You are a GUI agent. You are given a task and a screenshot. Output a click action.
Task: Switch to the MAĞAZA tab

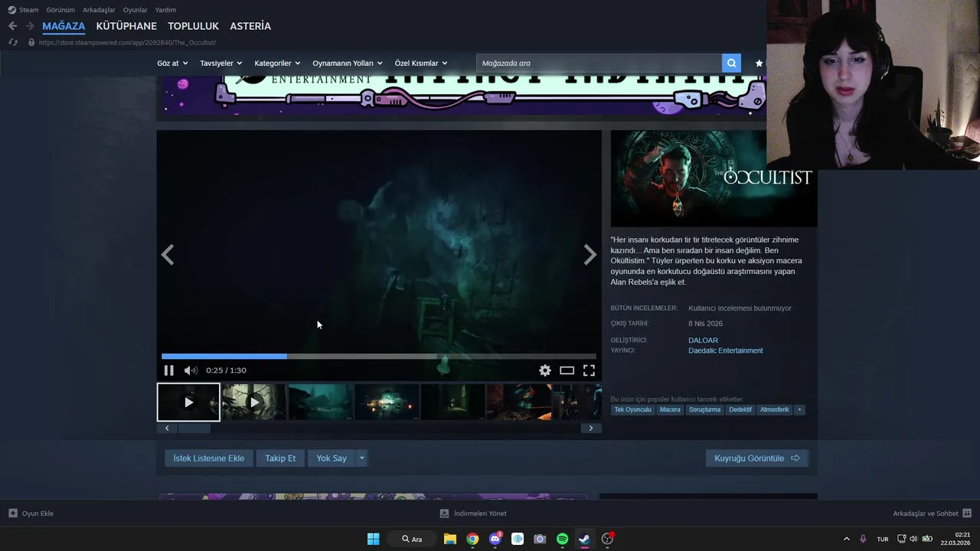[64, 26]
